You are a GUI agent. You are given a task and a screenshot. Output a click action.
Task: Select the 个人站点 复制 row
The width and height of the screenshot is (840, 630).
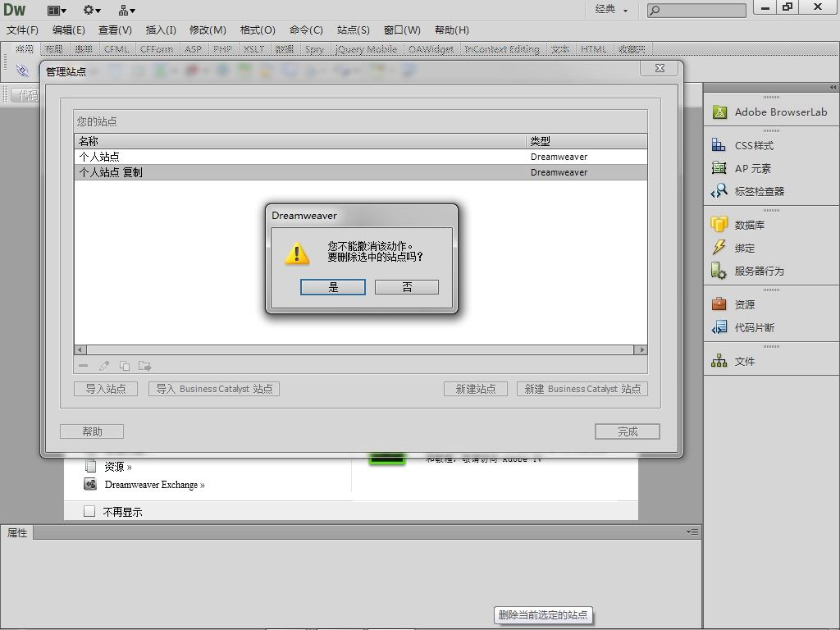(361, 172)
